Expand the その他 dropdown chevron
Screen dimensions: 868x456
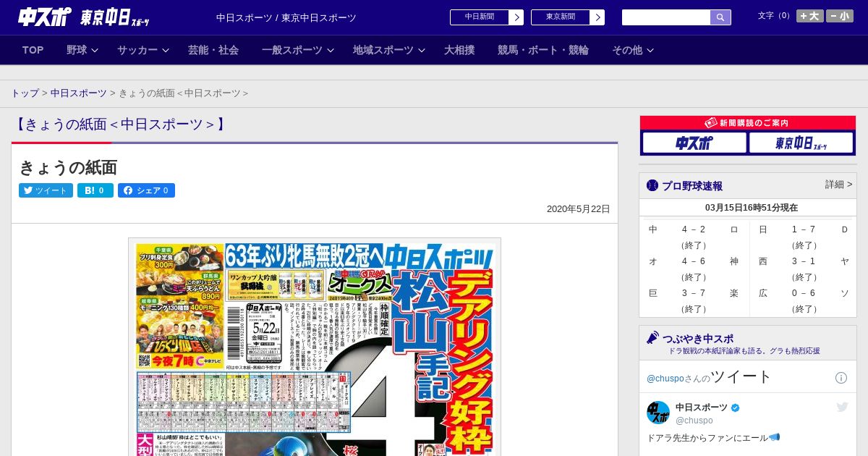coord(650,50)
